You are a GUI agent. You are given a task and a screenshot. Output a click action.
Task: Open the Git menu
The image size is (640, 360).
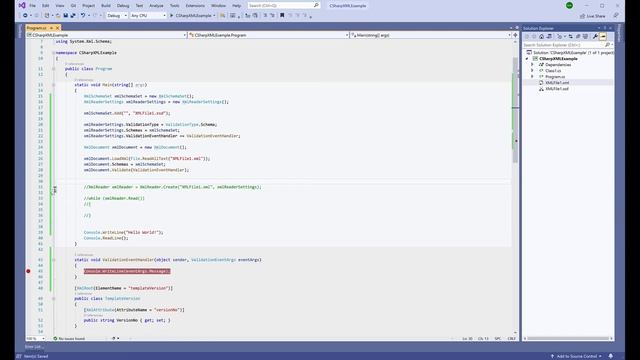(73, 6)
